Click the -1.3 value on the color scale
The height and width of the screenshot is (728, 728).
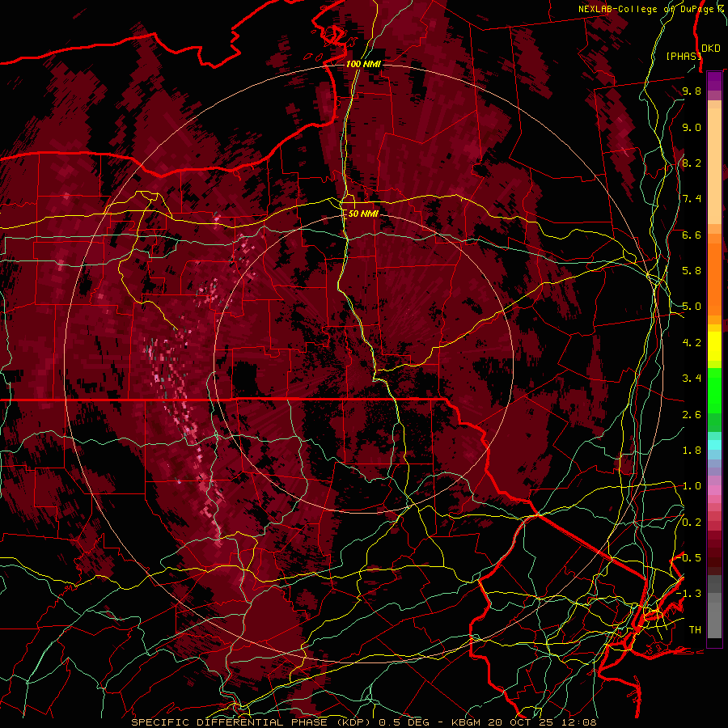pos(689,594)
